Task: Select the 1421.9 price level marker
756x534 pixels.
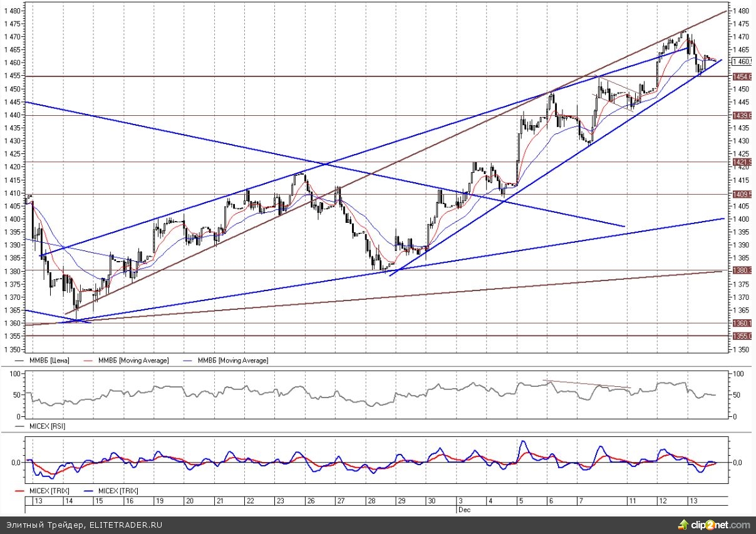Action: 743,162
